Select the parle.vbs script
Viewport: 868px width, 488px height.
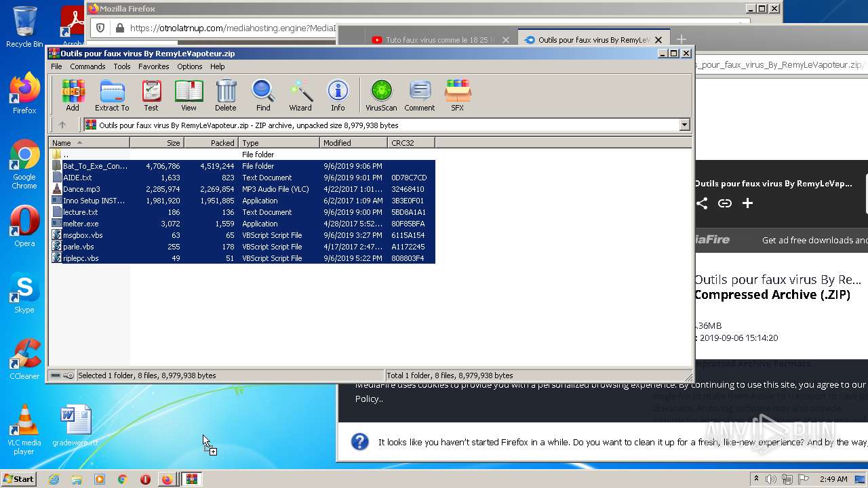tap(242, 247)
